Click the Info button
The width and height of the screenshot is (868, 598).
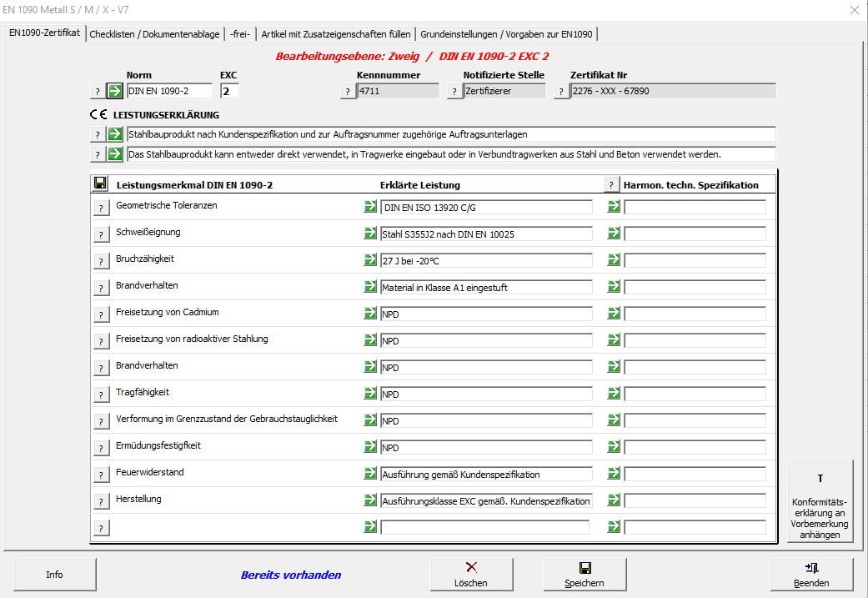click(55, 574)
